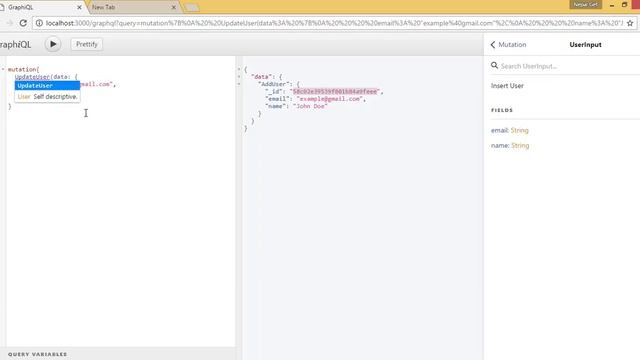Click User type in autocomplete hint

tap(24, 97)
